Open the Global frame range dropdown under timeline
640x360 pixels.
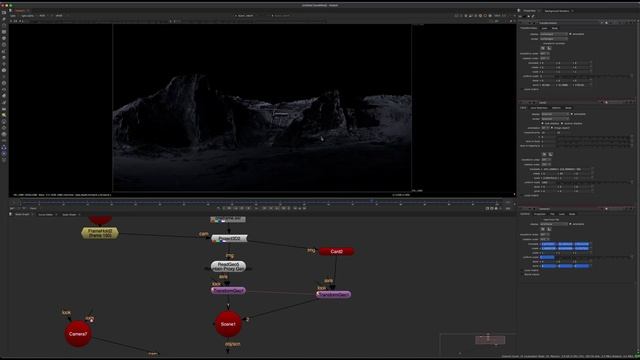33,208
